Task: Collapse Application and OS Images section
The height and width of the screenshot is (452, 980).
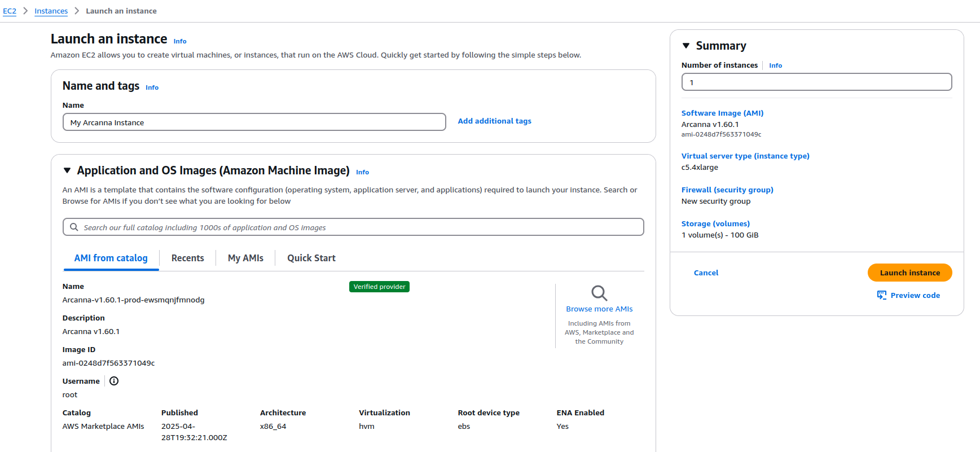Action: click(x=67, y=170)
